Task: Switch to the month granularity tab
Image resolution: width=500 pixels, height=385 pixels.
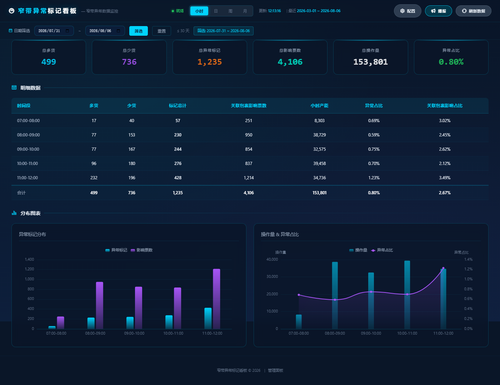Action: tap(245, 11)
